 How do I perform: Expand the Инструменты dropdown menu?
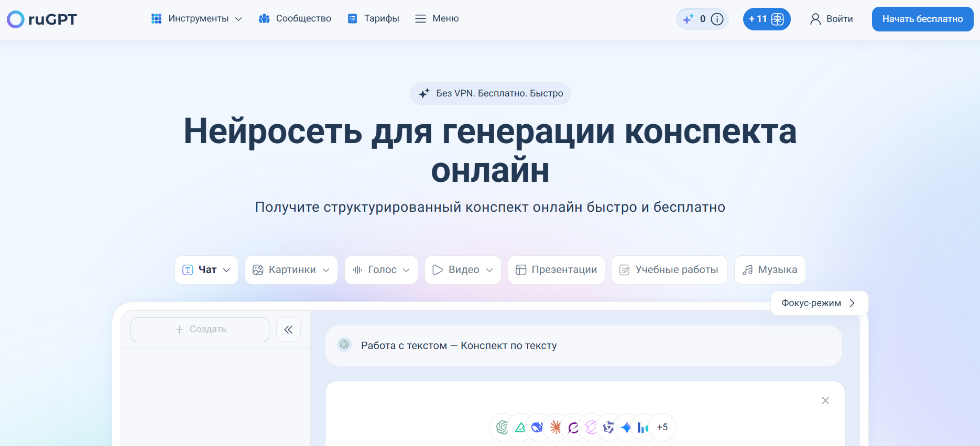(197, 19)
